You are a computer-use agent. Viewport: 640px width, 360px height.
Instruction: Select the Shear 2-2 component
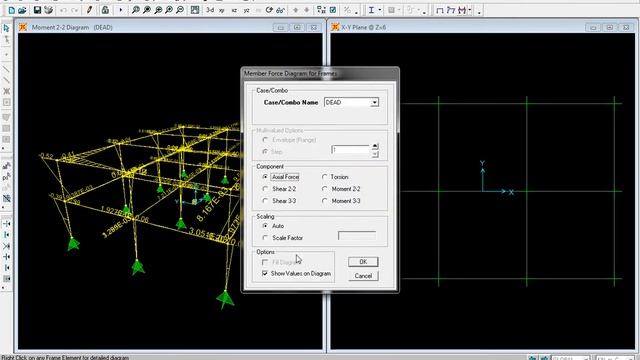(265, 189)
